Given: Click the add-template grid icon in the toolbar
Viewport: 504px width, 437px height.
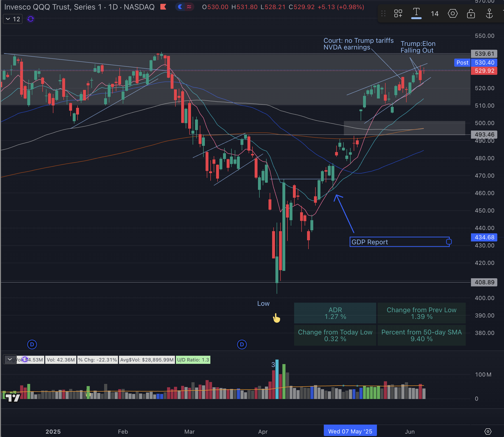Looking at the screenshot, I should click(398, 14).
